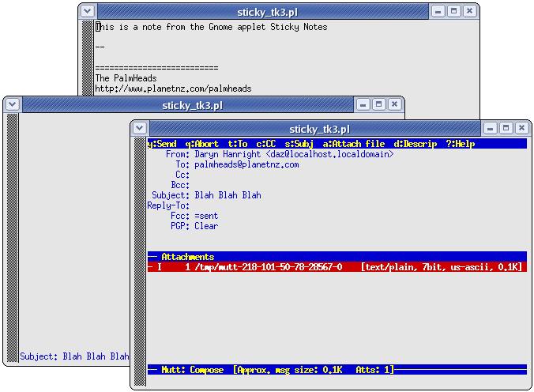Viewport: 534px width, 392px height.
Task: Click s:Subj in the Mutt help bar
Action: [x=299, y=144]
